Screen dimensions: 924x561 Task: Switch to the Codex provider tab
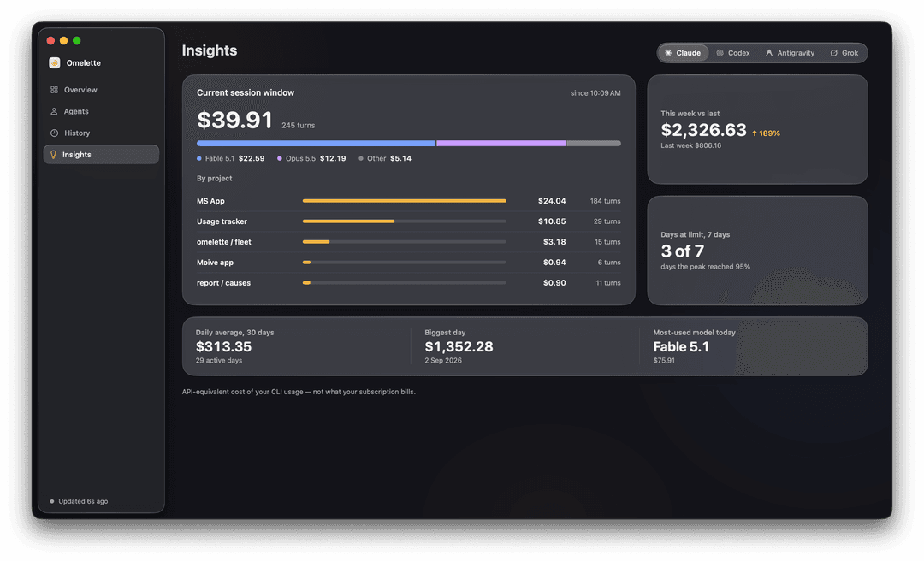click(x=733, y=53)
